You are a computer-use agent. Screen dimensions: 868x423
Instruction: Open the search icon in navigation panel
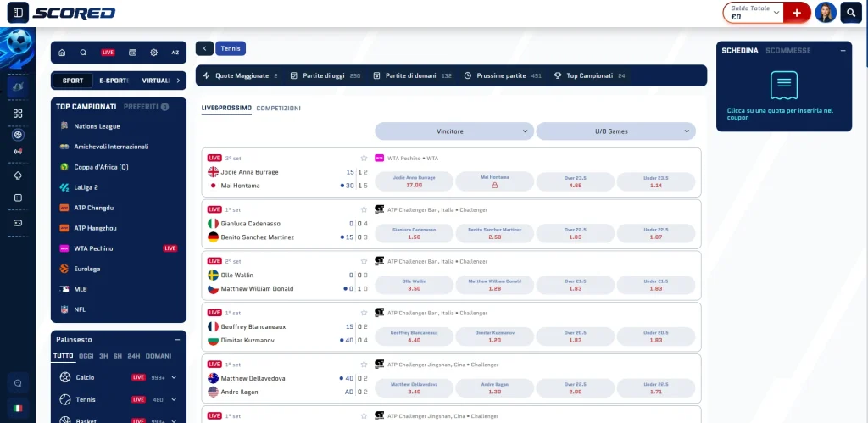[x=83, y=53]
